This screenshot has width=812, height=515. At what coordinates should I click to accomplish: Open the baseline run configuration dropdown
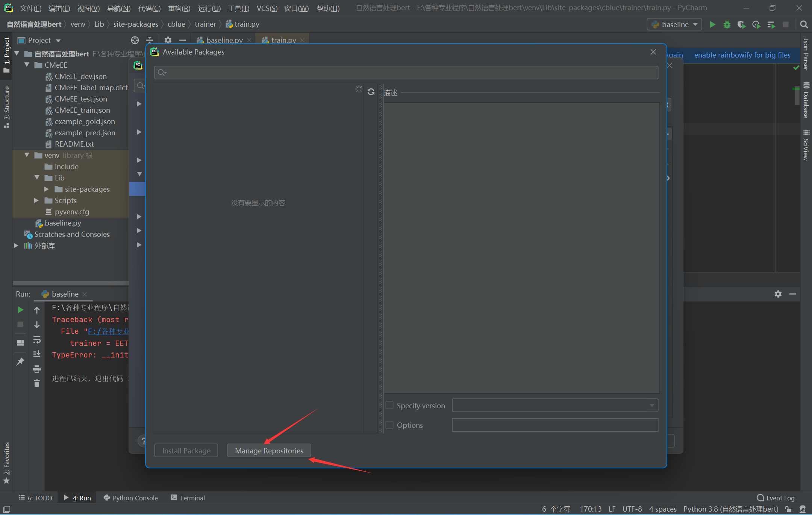[674, 24]
